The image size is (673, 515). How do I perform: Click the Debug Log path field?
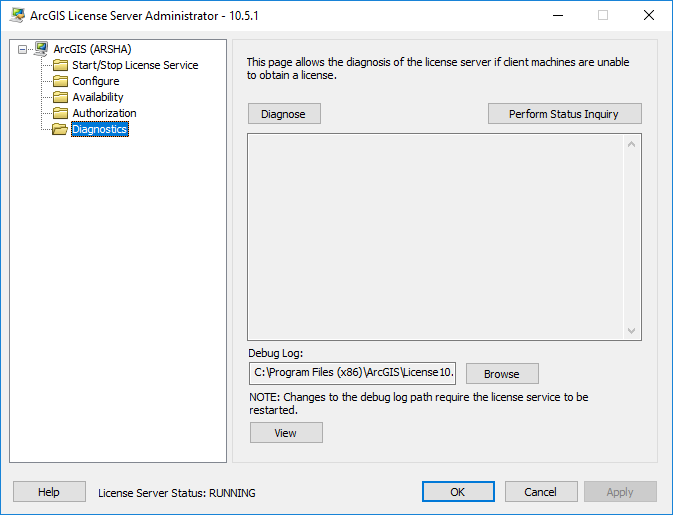[352, 373]
